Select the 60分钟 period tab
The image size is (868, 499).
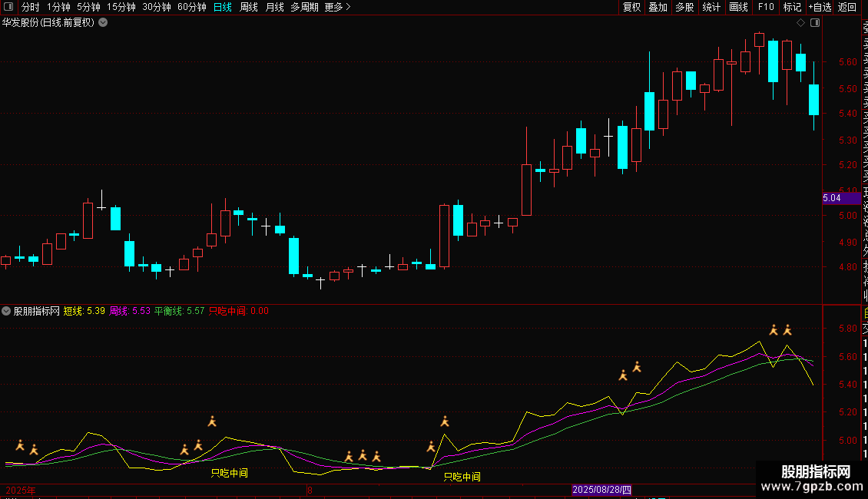tap(192, 7)
